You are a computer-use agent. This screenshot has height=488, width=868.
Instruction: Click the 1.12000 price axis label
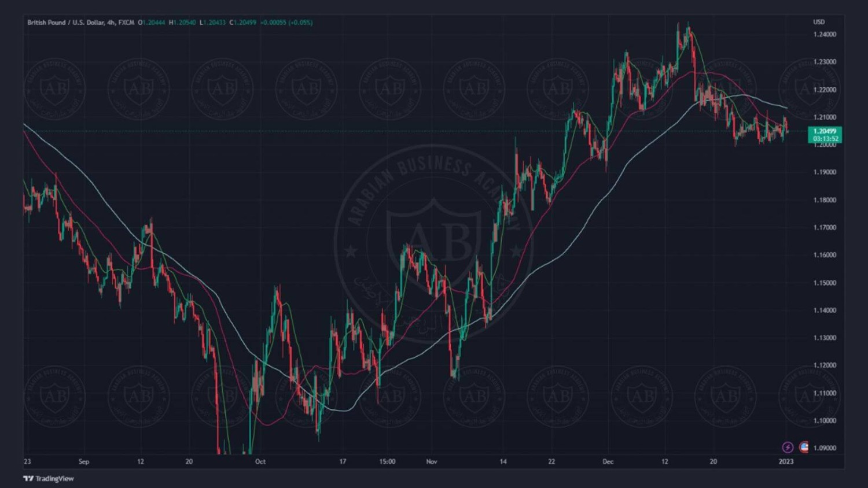click(825, 365)
